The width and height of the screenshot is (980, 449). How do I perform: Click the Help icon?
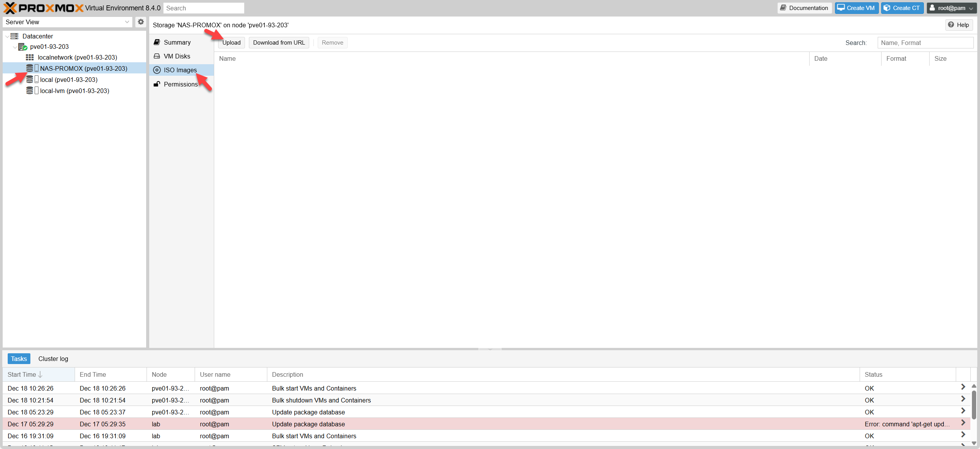(x=959, y=25)
